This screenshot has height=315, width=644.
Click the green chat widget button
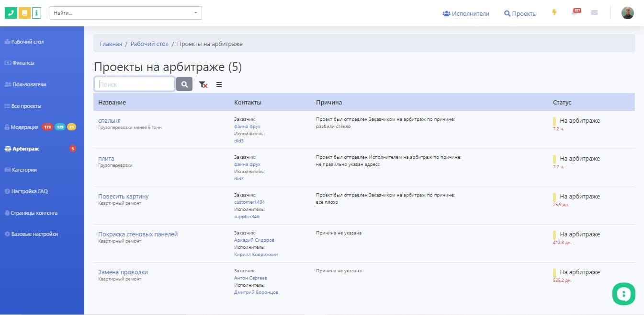pos(623,294)
